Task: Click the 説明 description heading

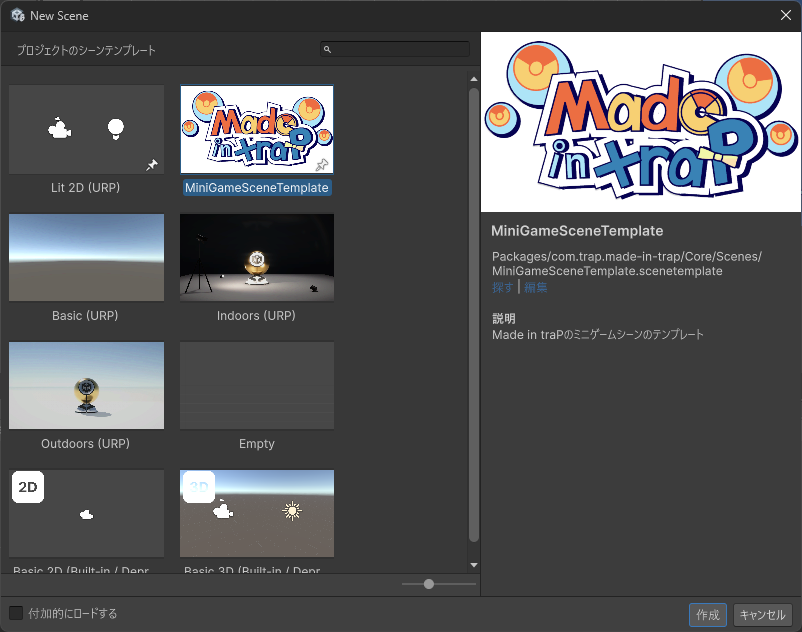Action: [x=504, y=319]
